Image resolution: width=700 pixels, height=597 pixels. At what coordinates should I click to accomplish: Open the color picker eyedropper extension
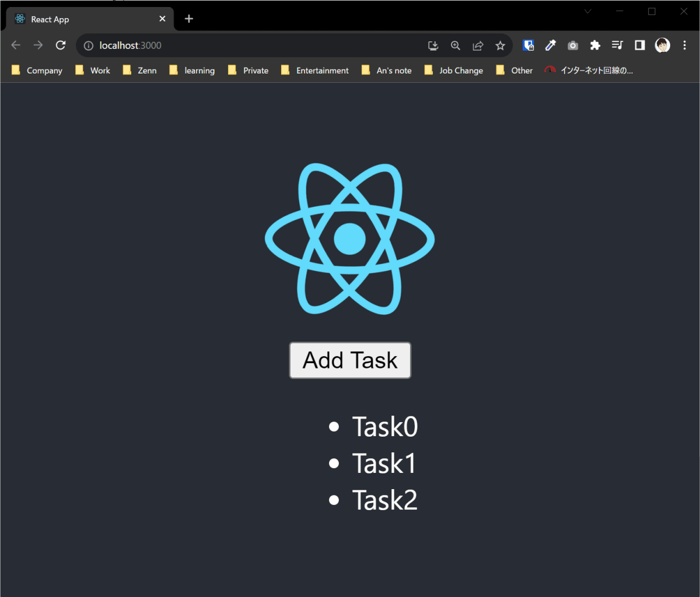551,45
